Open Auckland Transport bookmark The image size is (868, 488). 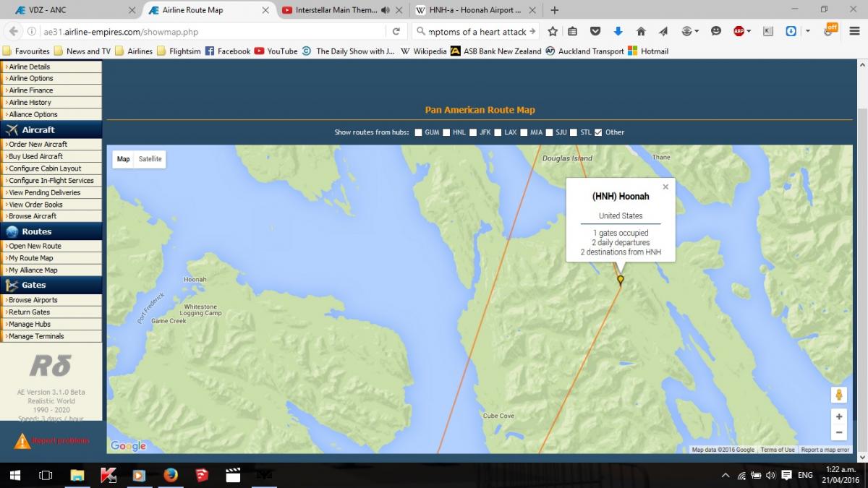pyautogui.click(x=584, y=51)
